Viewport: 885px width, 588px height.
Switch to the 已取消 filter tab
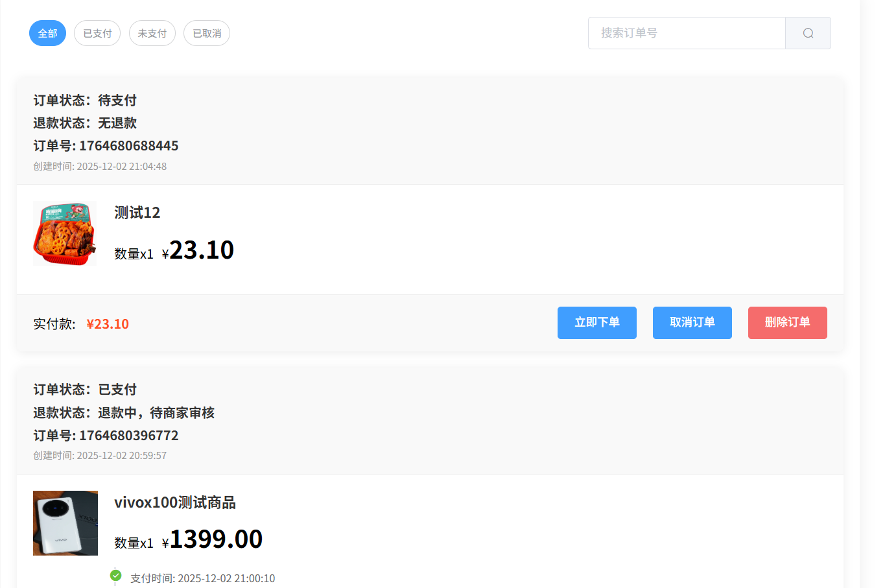[207, 33]
